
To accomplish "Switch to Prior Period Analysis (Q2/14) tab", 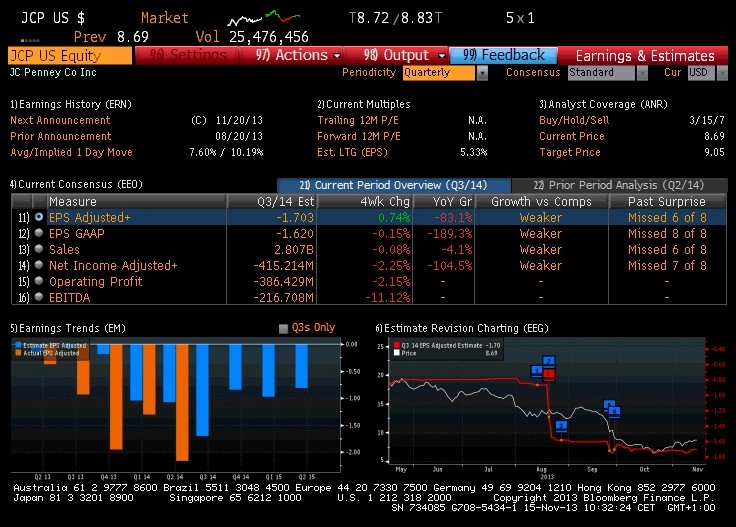I will (619, 185).
